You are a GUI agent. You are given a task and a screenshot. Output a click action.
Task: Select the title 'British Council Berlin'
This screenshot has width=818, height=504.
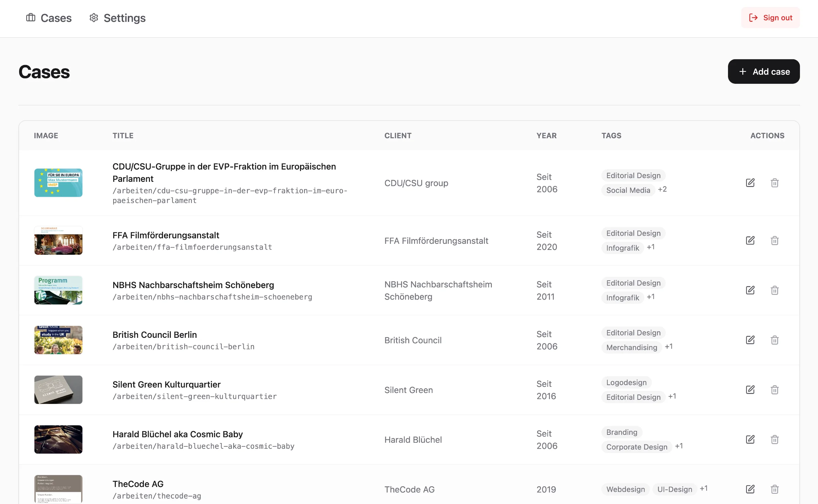[155, 335]
